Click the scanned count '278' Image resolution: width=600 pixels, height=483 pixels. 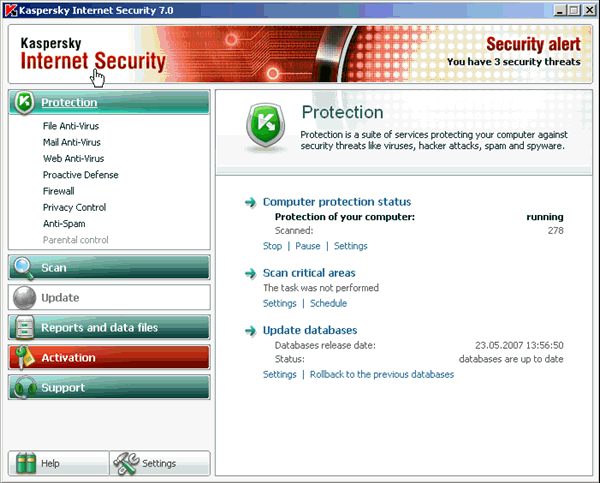pos(555,231)
